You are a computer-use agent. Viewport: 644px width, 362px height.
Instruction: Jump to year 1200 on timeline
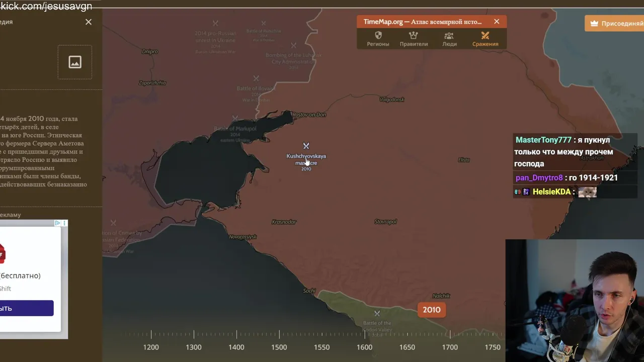click(x=151, y=347)
